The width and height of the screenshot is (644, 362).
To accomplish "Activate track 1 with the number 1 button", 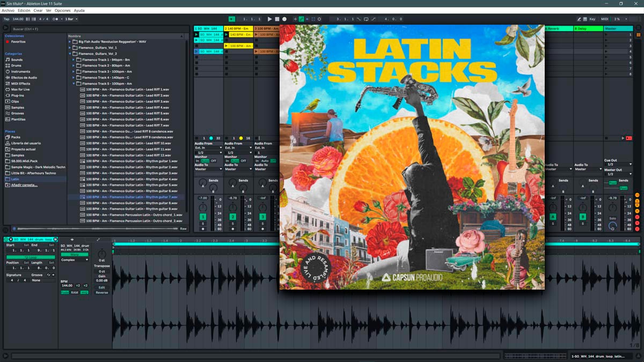I will 202,217.
